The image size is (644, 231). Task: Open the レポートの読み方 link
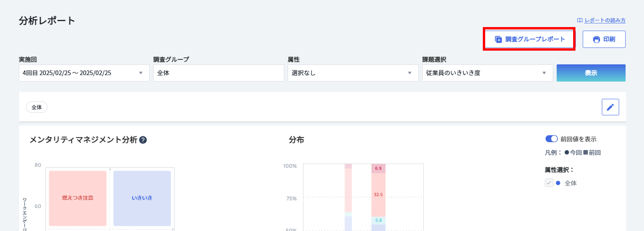[x=605, y=20]
